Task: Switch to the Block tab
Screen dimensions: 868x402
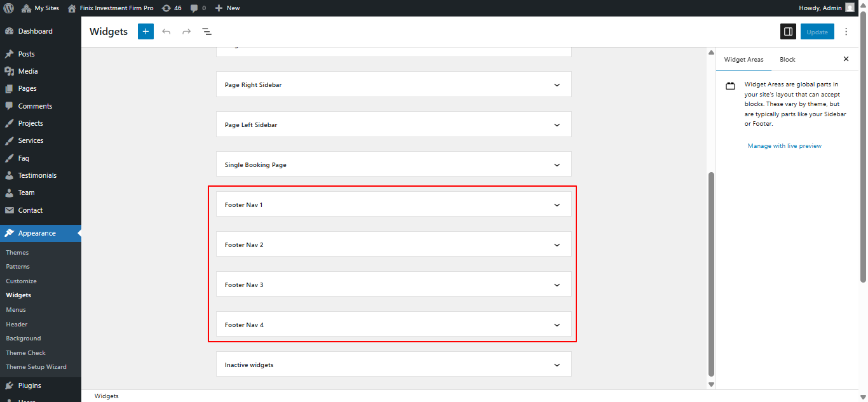Action: [x=787, y=59]
